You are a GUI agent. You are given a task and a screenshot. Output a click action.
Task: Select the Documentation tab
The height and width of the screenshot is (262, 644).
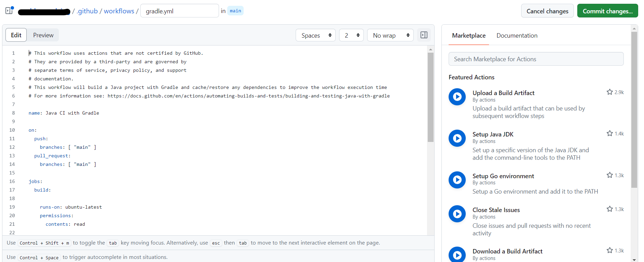pos(517,36)
